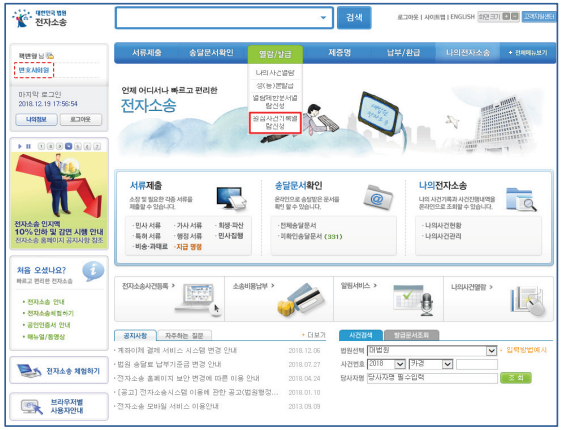
Task: Open 미확인송달문서 (331) link
Action: 311,236
